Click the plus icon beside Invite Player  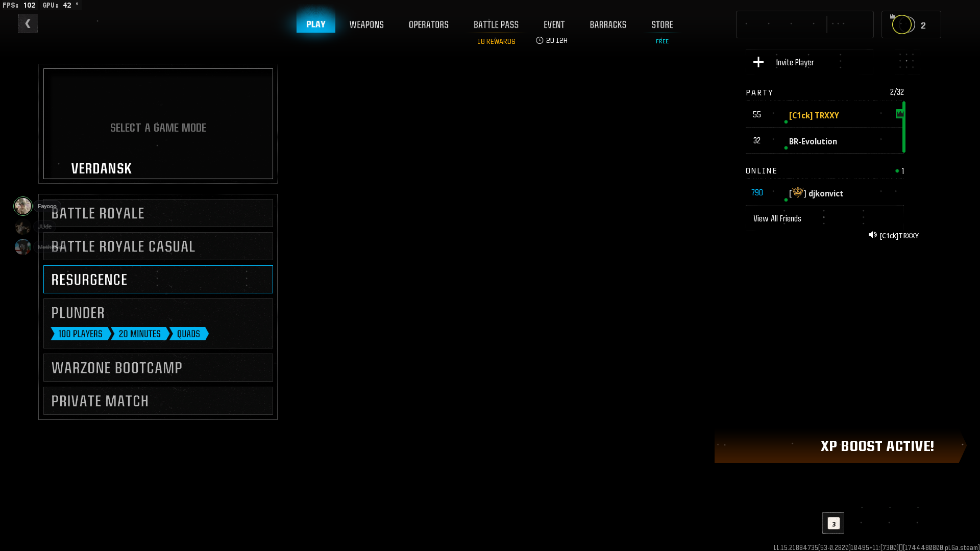tap(758, 62)
